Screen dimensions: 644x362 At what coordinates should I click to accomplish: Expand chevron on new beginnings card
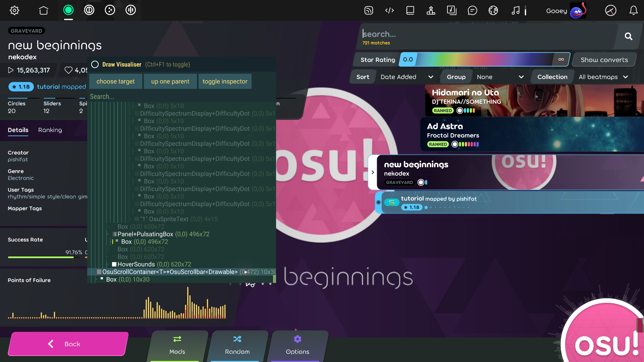(373, 172)
